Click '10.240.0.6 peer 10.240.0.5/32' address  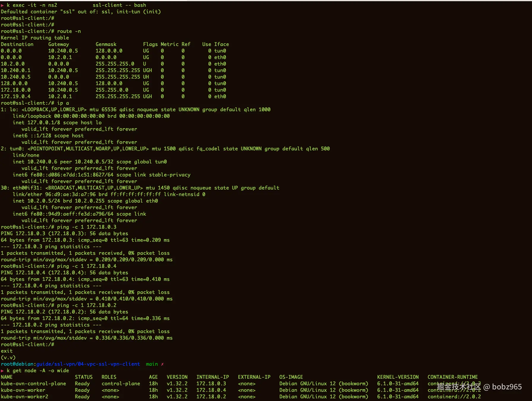pyautogui.click(x=71, y=162)
